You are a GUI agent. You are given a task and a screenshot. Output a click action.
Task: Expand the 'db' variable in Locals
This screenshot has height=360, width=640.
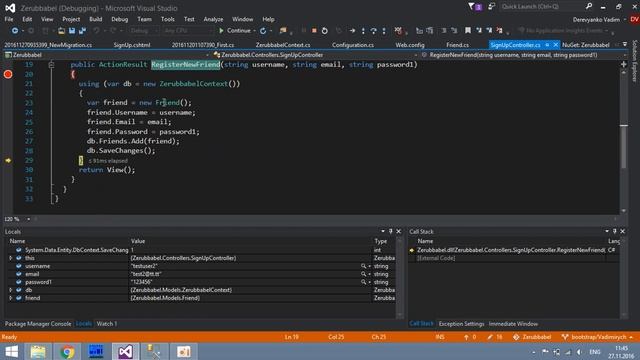click(x=11, y=290)
